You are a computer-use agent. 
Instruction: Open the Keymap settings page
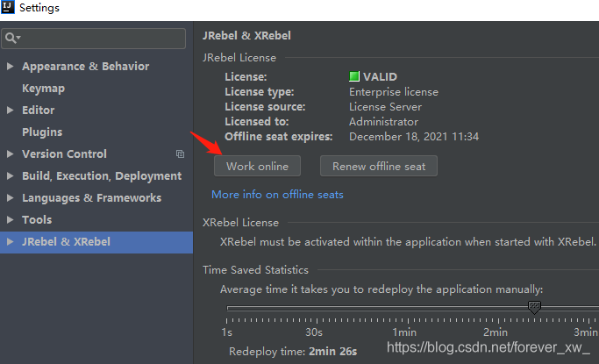coord(43,89)
